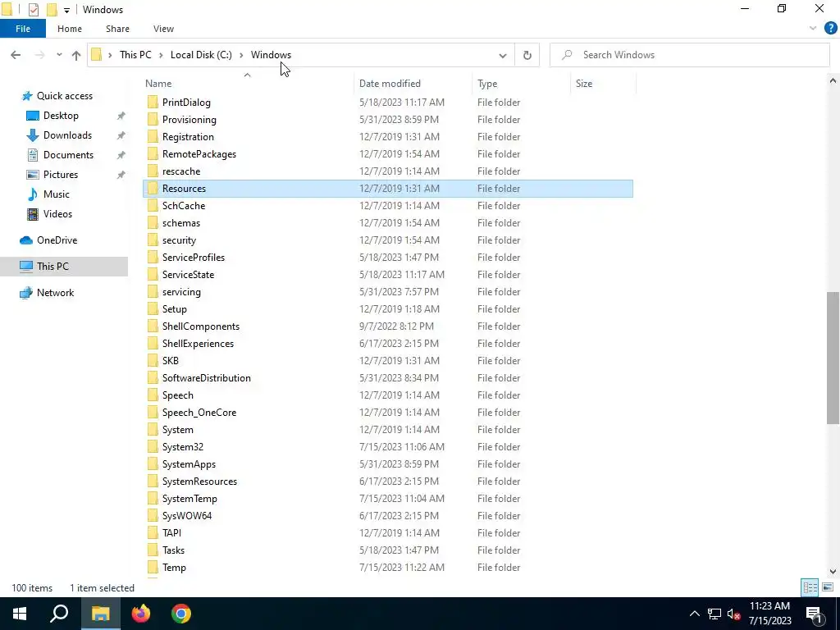
Task: Open Documents in the navigation pane
Action: tap(68, 155)
